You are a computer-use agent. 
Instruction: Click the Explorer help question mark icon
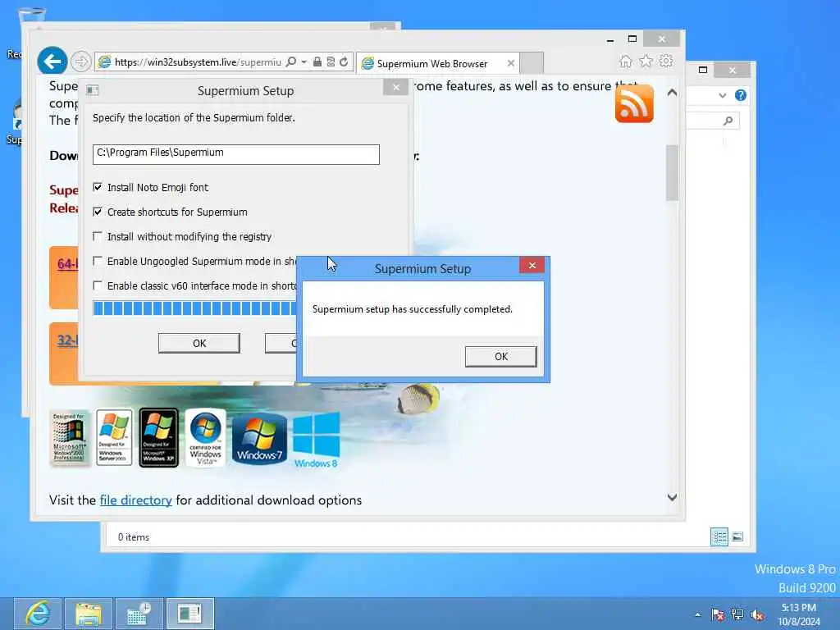coord(741,95)
